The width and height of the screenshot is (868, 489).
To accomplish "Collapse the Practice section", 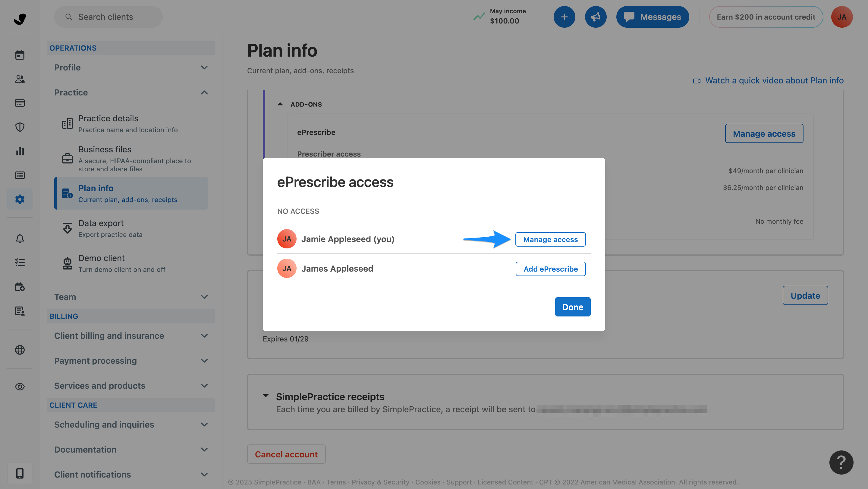I will coord(131,92).
